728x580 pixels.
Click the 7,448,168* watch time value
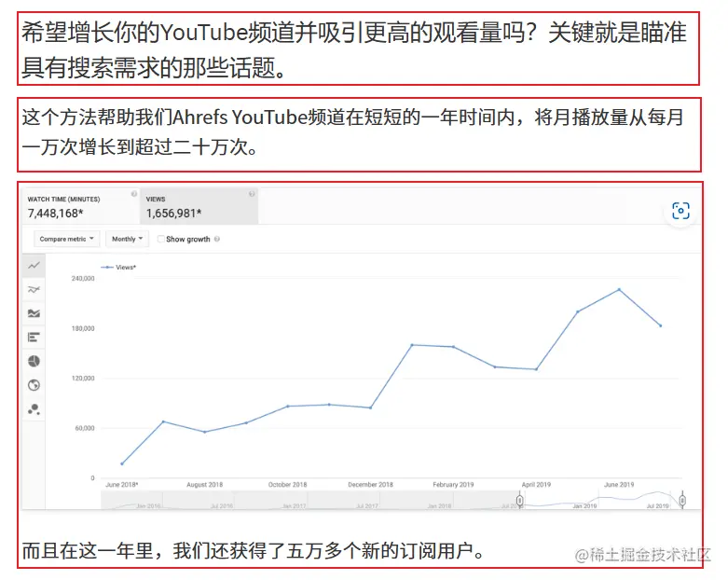tap(55, 214)
